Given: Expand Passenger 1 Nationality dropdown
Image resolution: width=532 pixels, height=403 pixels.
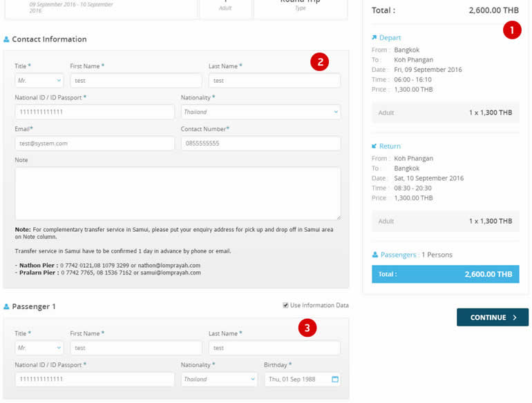Looking at the screenshot, I should click(219, 380).
